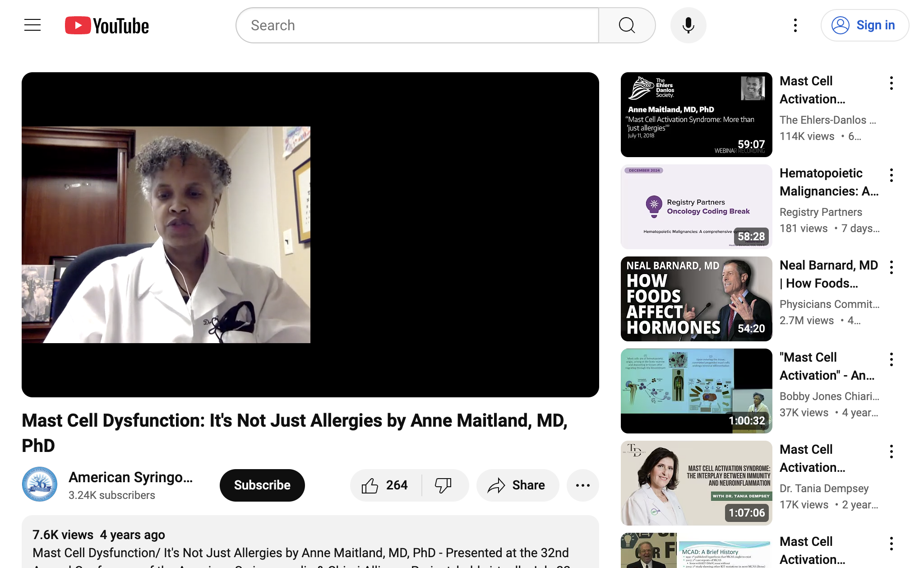Viewport: 924px width, 568px height.
Task: Open "Mast Cell Activation" - An... title
Action: pyautogui.click(x=827, y=366)
